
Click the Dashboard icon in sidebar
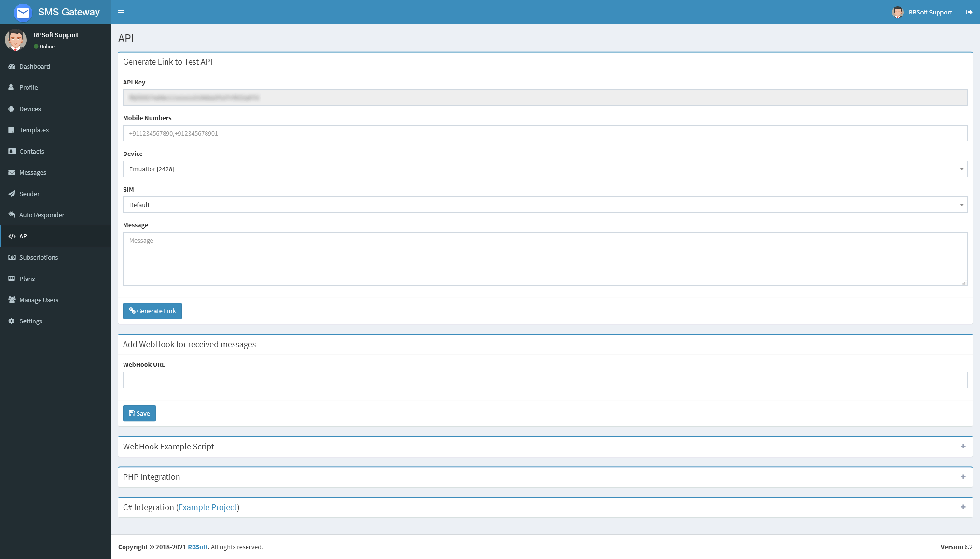[12, 65]
